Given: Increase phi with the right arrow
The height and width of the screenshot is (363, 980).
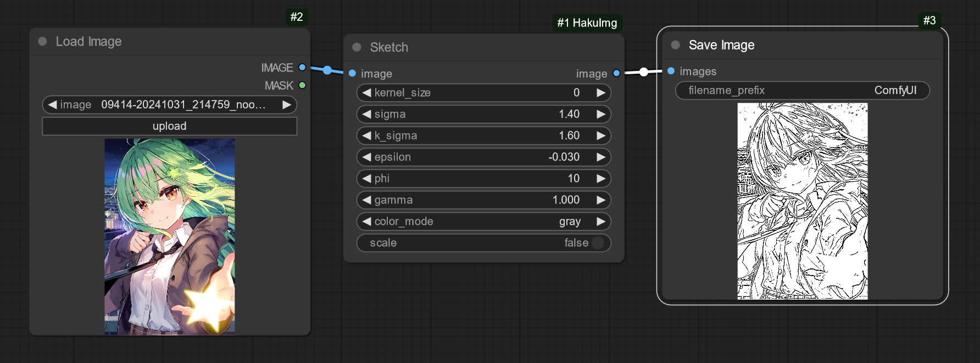Looking at the screenshot, I should (x=601, y=178).
